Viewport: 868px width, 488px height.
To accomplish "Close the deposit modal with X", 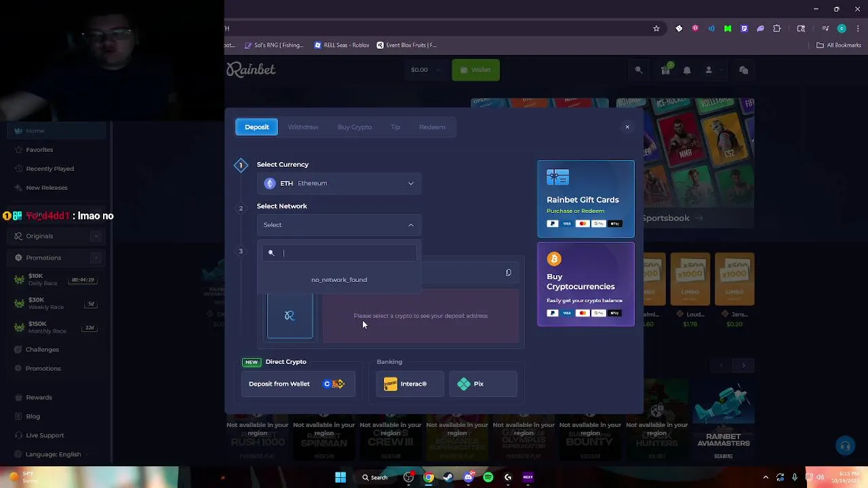I will point(627,127).
